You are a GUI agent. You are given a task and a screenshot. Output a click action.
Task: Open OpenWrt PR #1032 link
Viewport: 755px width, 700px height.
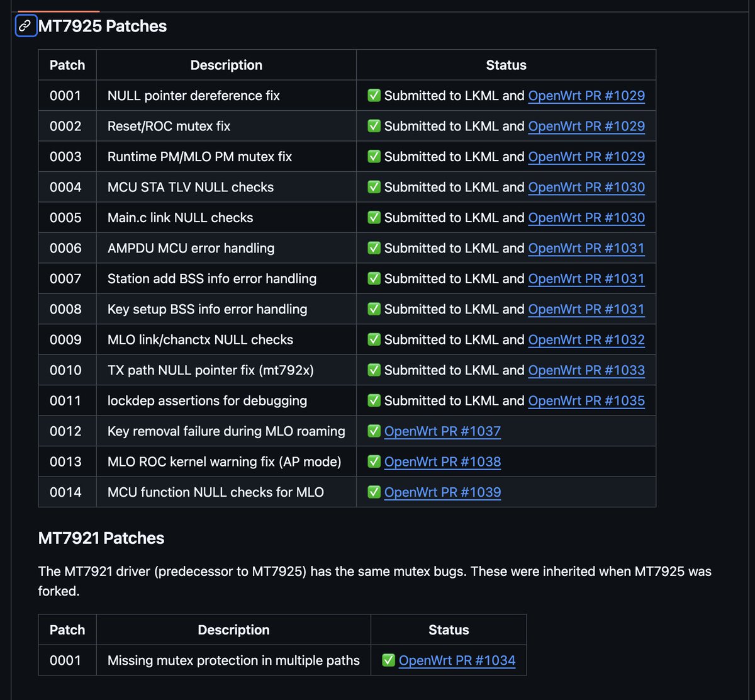[586, 339]
